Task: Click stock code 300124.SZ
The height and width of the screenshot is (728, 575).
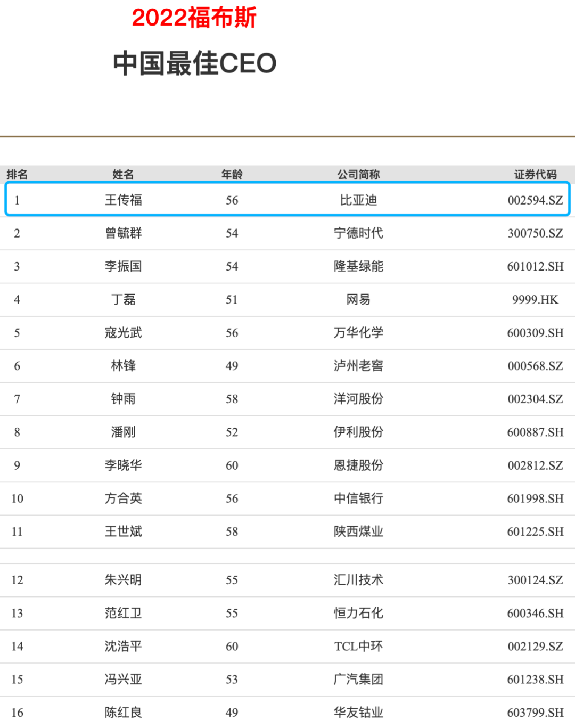Action: click(535, 580)
